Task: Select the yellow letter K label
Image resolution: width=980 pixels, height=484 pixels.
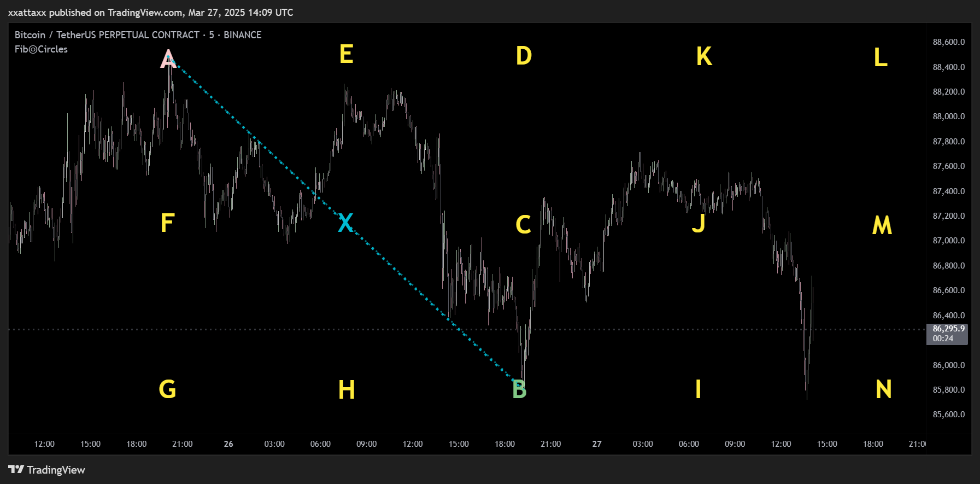Action: [704, 56]
